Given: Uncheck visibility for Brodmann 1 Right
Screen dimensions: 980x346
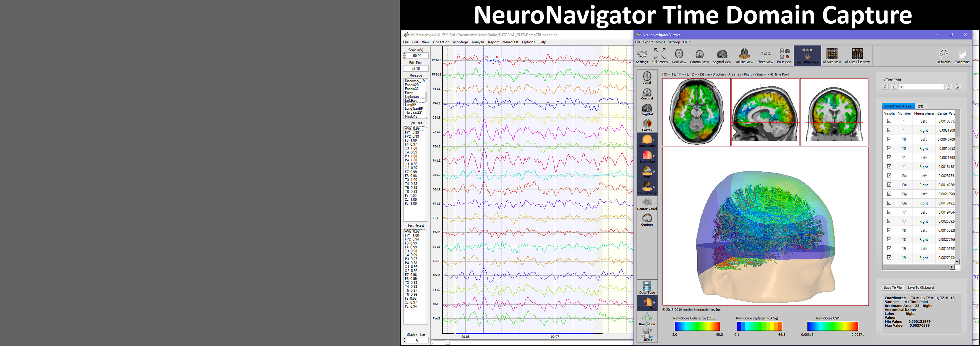Looking at the screenshot, I should [889, 130].
